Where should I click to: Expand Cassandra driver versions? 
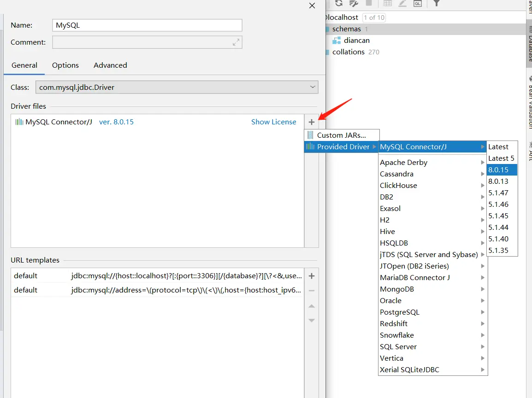(x=483, y=174)
